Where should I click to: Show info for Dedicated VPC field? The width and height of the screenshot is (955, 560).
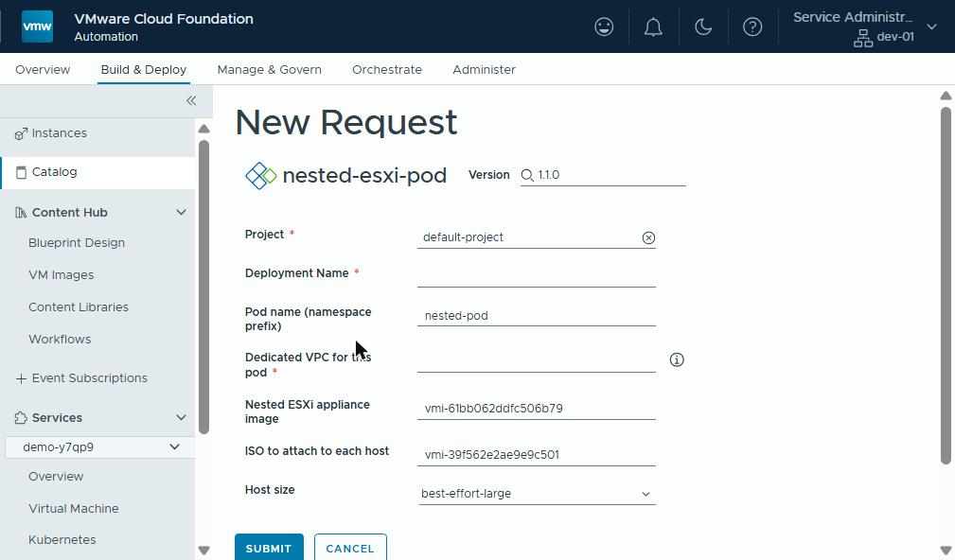click(x=677, y=359)
